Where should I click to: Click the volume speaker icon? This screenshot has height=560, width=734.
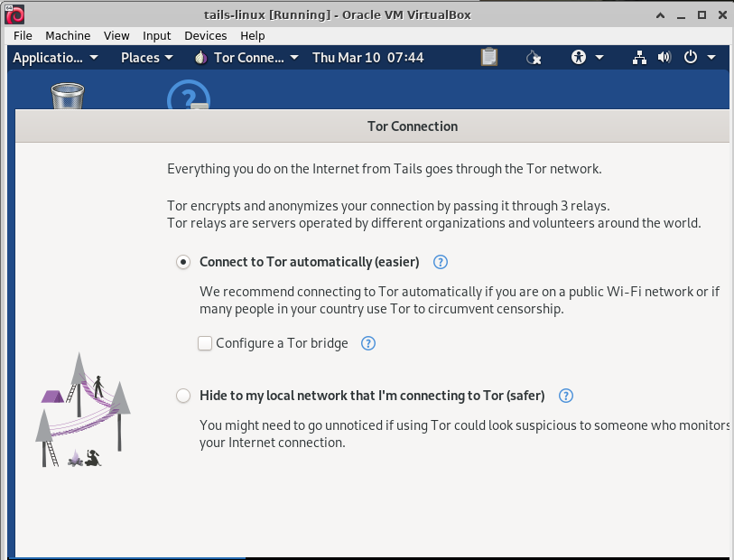click(x=664, y=58)
